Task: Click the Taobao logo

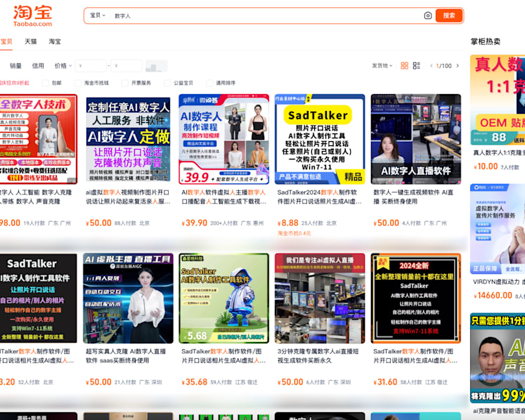Action: pos(32,15)
